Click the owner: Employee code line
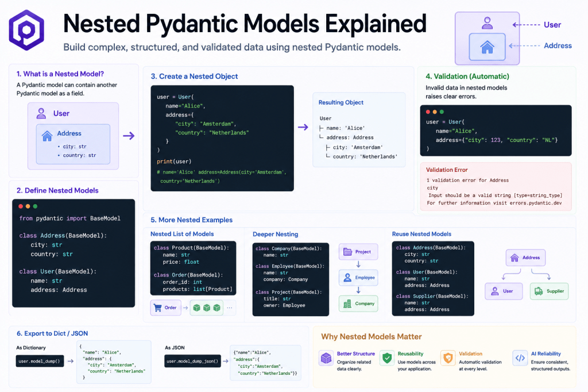This screenshot has height=392, width=588. click(284, 305)
